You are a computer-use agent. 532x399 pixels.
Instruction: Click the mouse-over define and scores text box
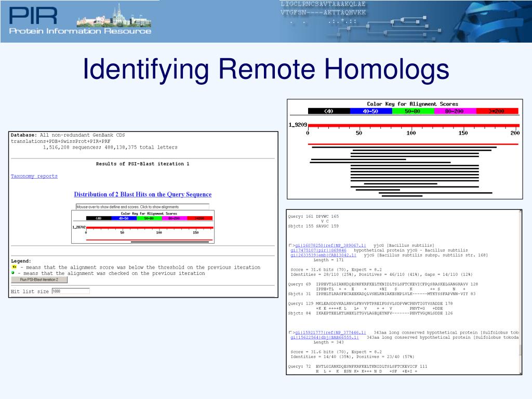142,207
